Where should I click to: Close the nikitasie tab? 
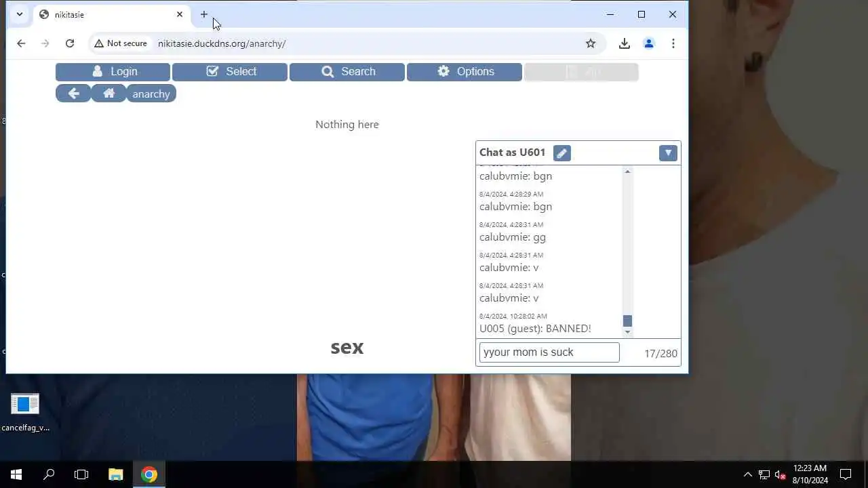(180, 14)
